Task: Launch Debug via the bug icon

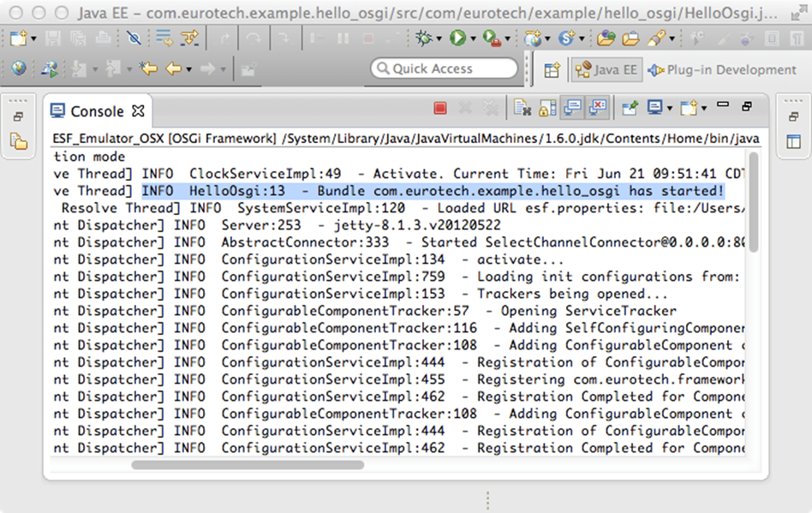Action: [x=424, y=38]
